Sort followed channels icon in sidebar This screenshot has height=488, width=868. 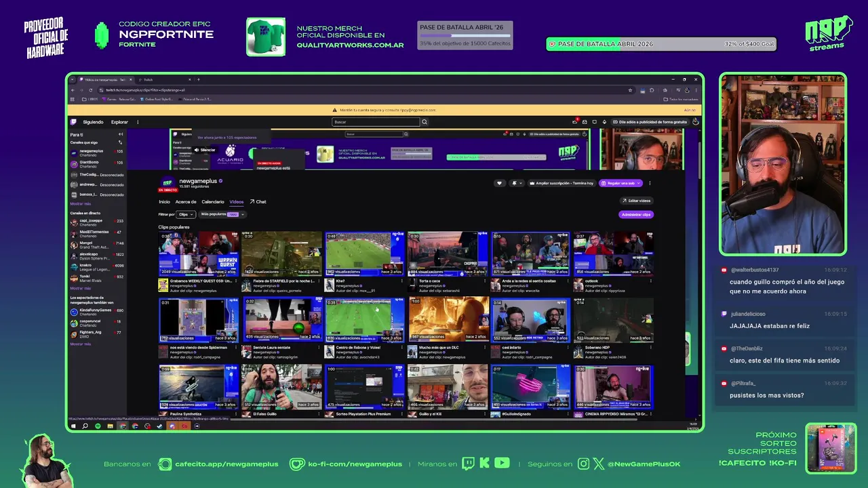[x=120, y=142]
